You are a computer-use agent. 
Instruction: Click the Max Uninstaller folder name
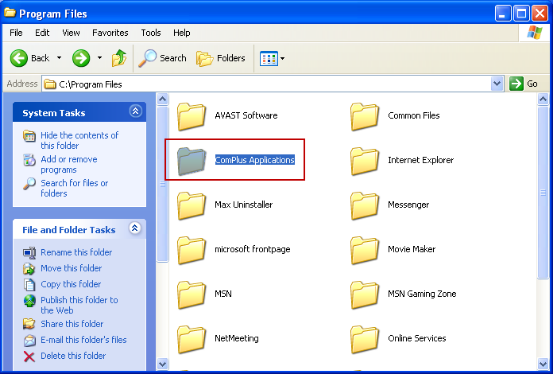(x=244, y=204)
